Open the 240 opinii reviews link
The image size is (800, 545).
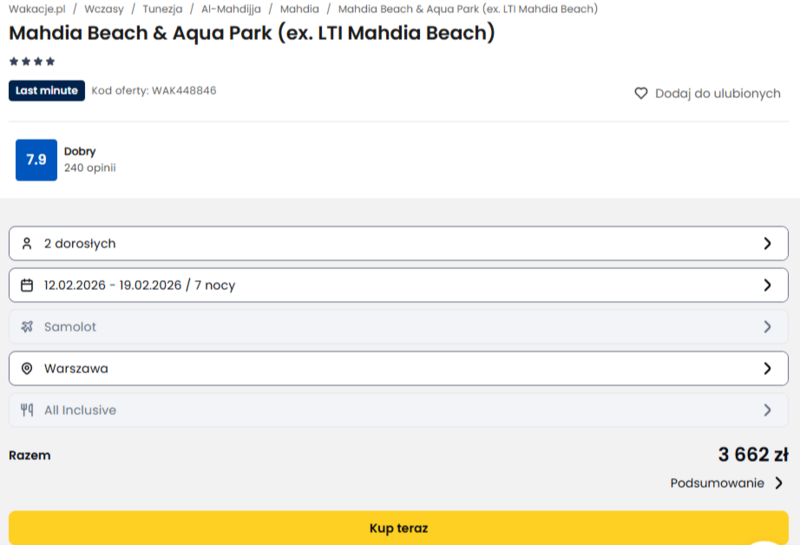click(x=90, y=168)
